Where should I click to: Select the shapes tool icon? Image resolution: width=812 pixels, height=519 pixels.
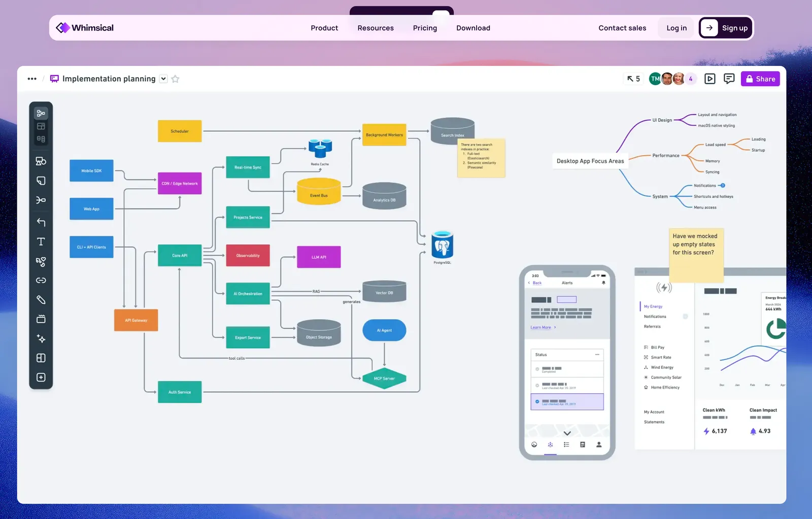pos(41,161)
